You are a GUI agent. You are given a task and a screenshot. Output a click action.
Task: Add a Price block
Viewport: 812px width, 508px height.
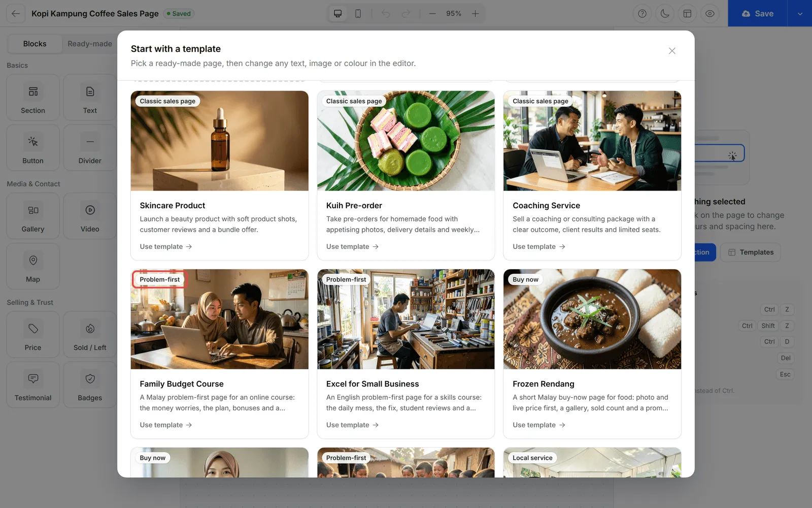pos(33,334)
